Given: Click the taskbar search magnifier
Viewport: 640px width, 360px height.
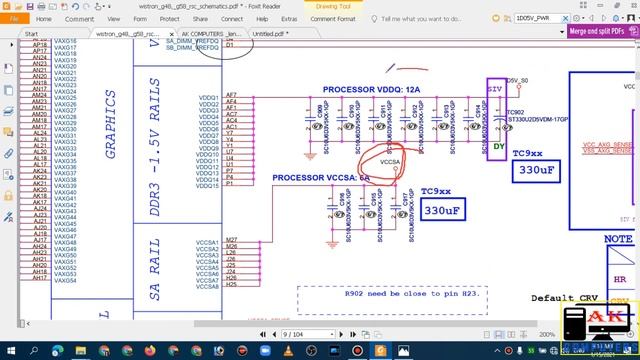Looking at the screenshot, I should [x=34, y=351].
